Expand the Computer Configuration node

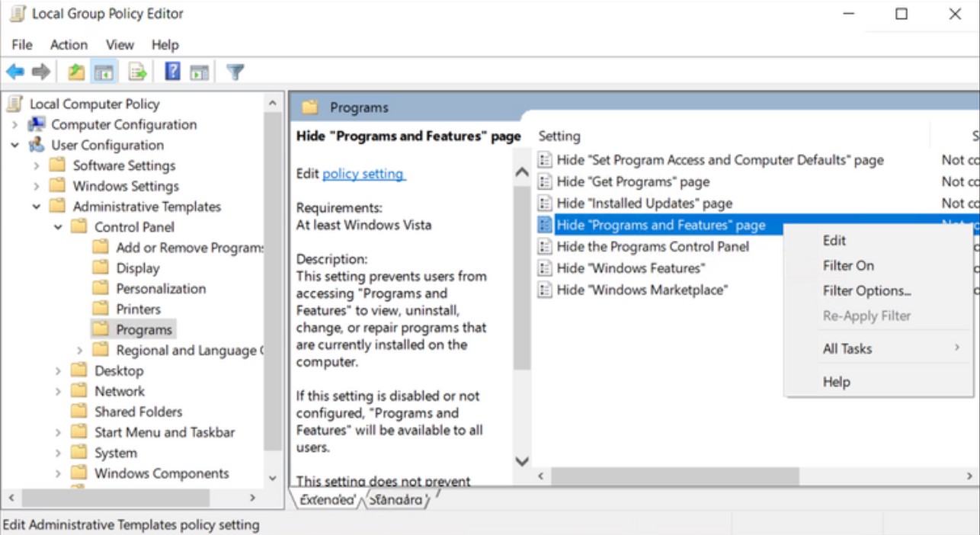pyautogui.click(x=14, y=125)
